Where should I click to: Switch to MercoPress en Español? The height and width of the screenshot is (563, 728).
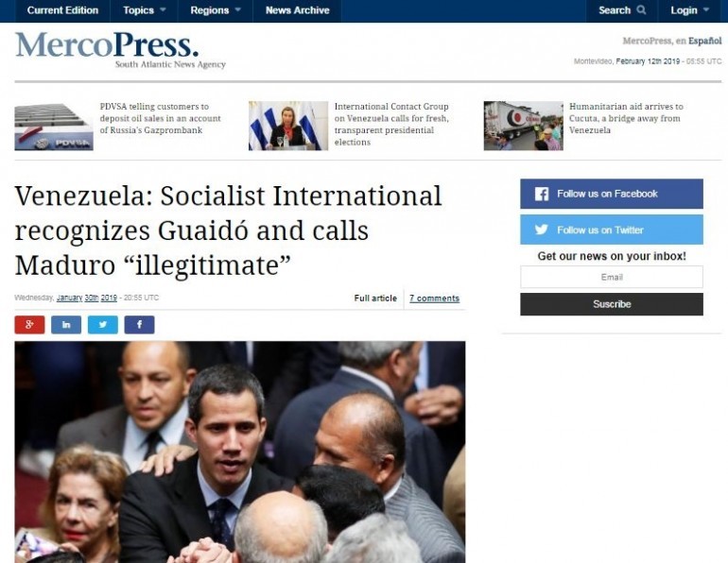pyautogui.click(x=672, y=41)
